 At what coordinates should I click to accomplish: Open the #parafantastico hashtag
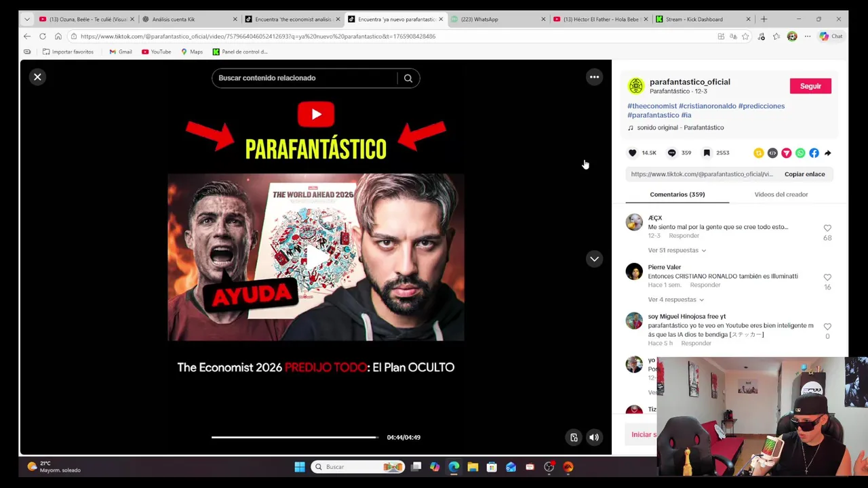click(653, 115)
